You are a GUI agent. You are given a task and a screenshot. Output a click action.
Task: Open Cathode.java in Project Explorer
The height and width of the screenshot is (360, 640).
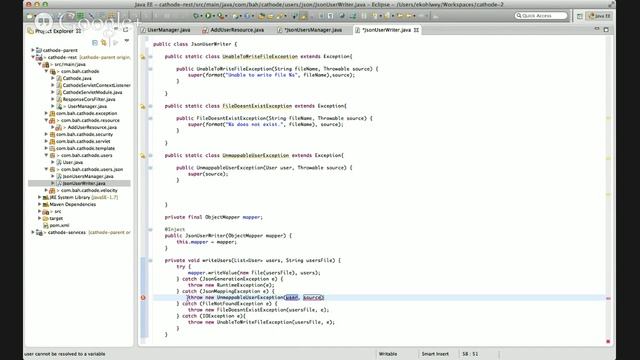pos(77,78)
